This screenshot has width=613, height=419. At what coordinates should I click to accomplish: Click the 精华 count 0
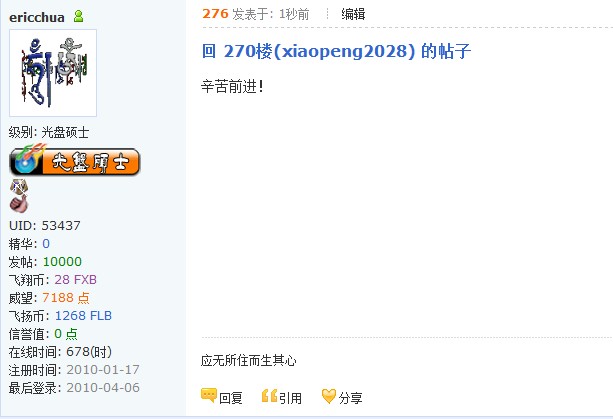(46, 244)
